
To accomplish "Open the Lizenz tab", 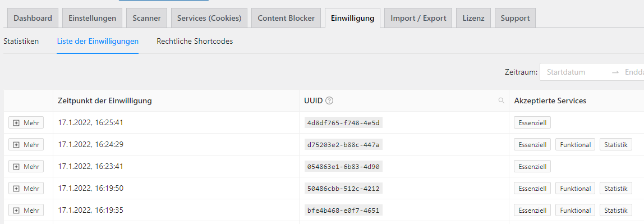I will pos(473,18).
